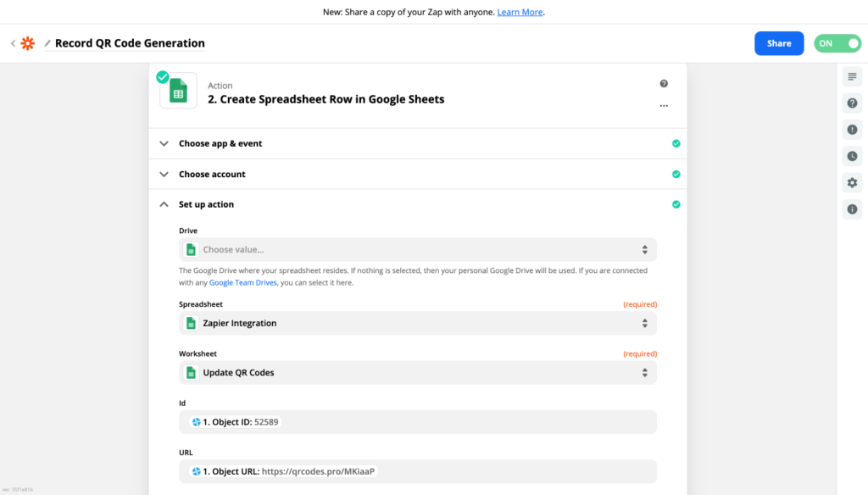The width and height of the screenshot is (868, 495).
Task: Open the step options ellipsis menu
Action: (665, 105)
